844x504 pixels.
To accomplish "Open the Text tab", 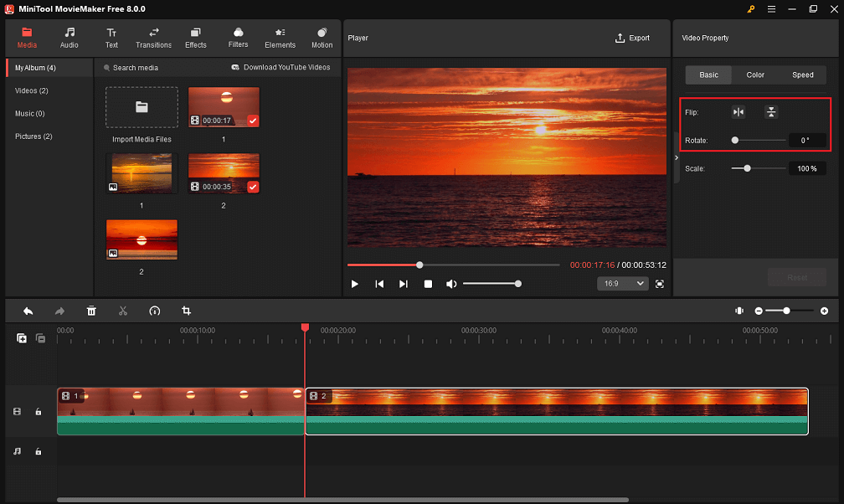I will [x=111, y=39].
